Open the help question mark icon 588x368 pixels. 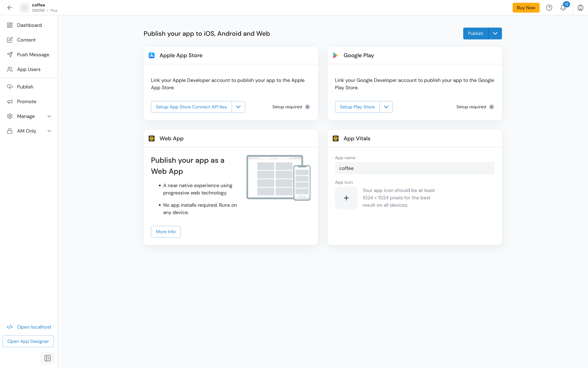pos(549,8)
